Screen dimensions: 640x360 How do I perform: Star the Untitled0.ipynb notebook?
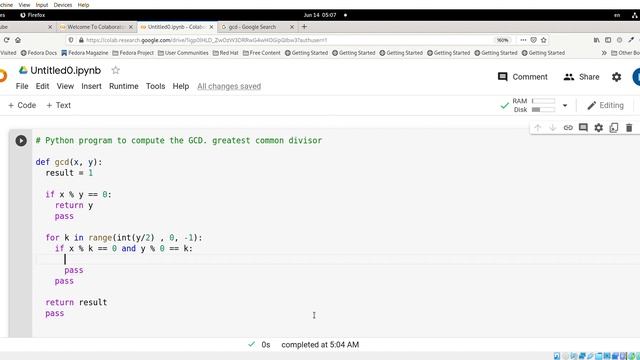pos(116,70)
